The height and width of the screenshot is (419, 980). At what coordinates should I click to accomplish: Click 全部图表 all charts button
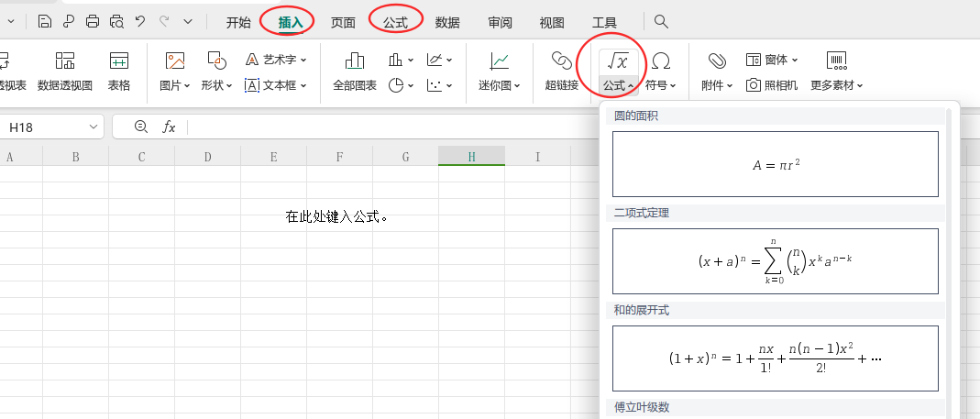(355, 72)
